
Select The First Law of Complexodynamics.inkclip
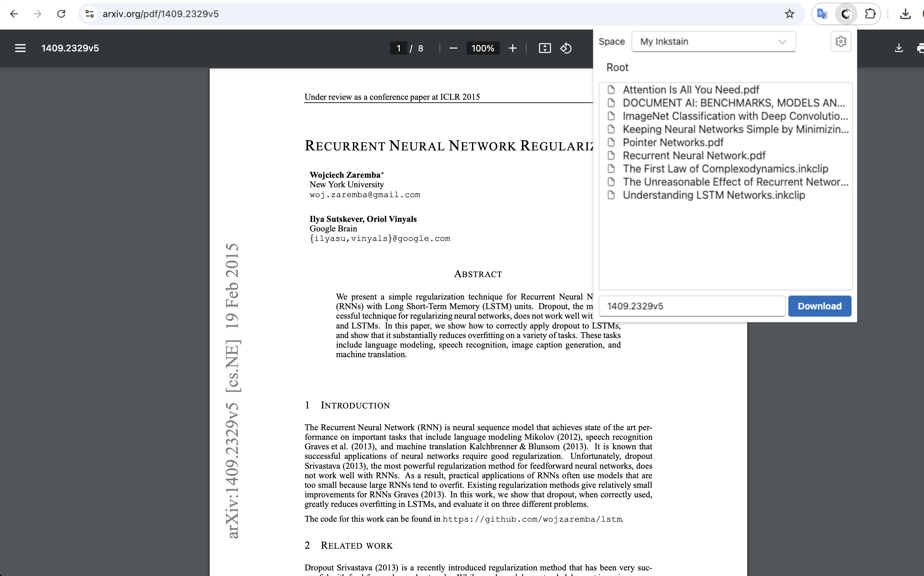pos(725,169)
